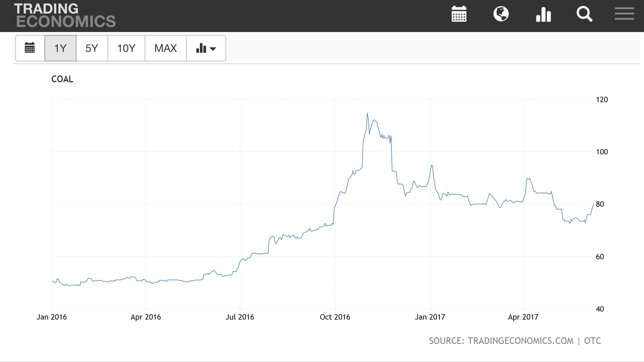This screenshot has width=644, height=362.
Task: Open the calendar icon in header
Action: click(459, 14)
